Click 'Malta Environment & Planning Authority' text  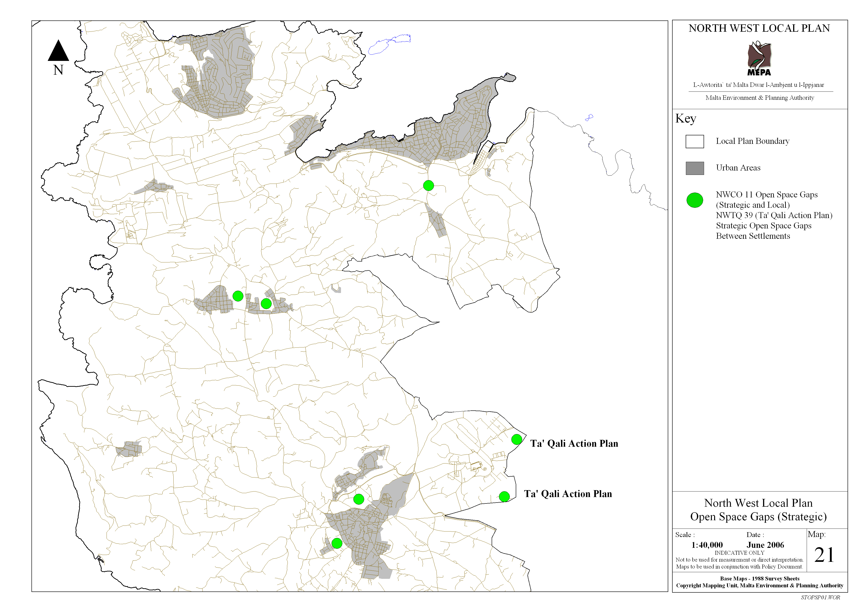(760, 98)
